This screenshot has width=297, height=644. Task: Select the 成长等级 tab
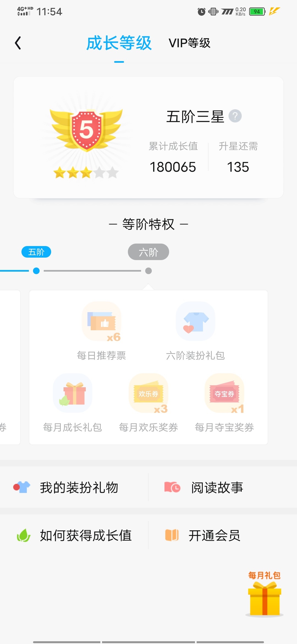click(x=119, y=43)
